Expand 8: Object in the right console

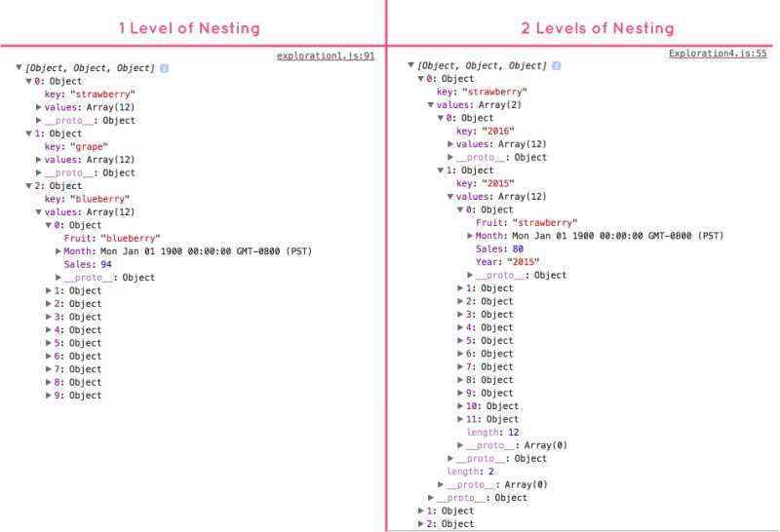point(460,380)
